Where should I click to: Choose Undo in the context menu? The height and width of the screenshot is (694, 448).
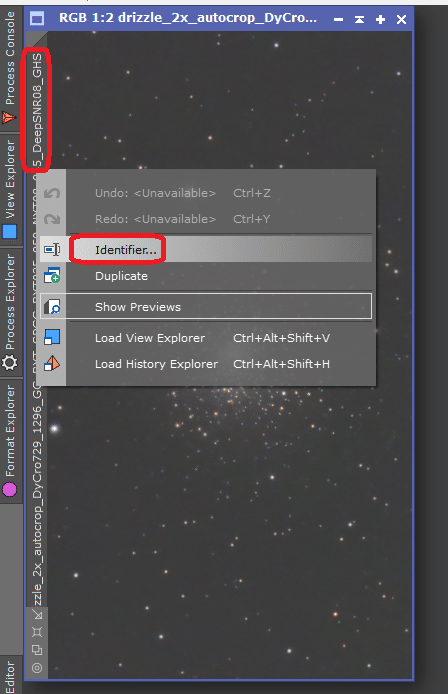point(206,193)
